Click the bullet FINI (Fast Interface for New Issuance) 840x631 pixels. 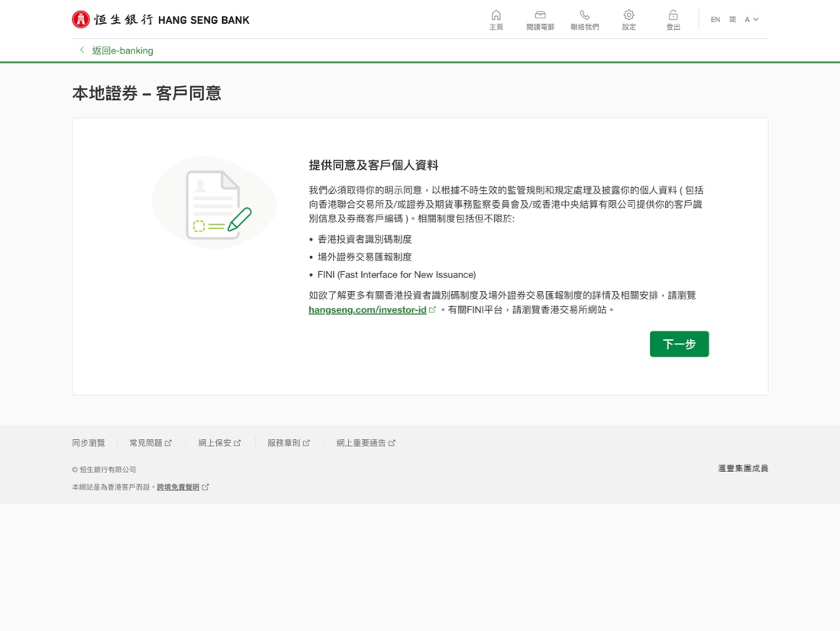coord(396,274)
